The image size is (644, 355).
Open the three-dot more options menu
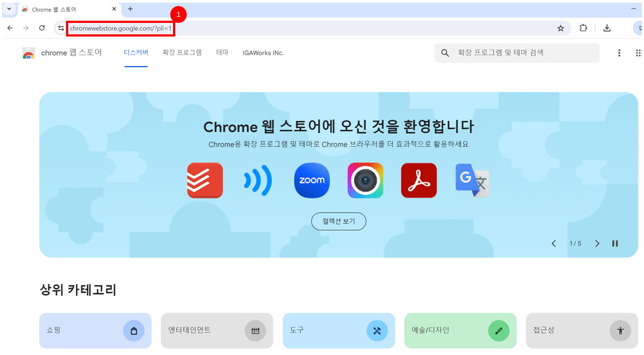point(619,53)
